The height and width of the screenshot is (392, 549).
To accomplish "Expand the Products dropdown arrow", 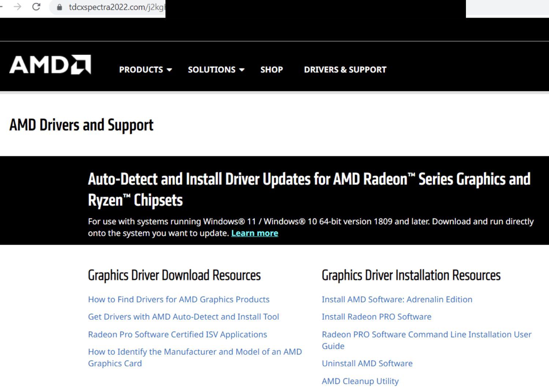I will (169, 70).
